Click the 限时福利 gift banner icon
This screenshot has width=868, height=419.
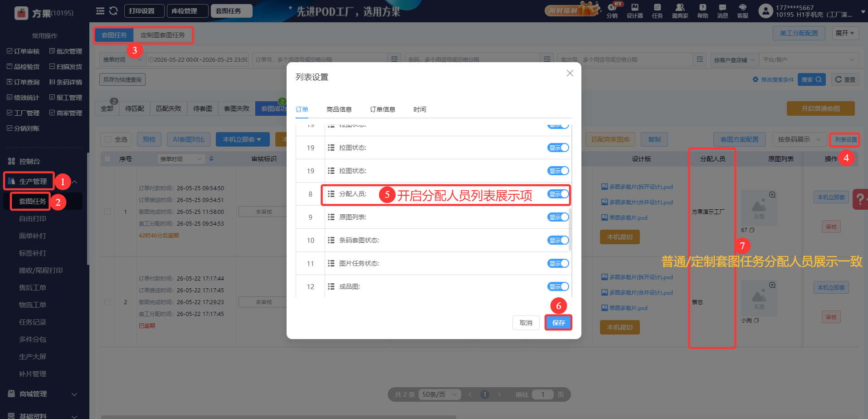pos(573,10)
